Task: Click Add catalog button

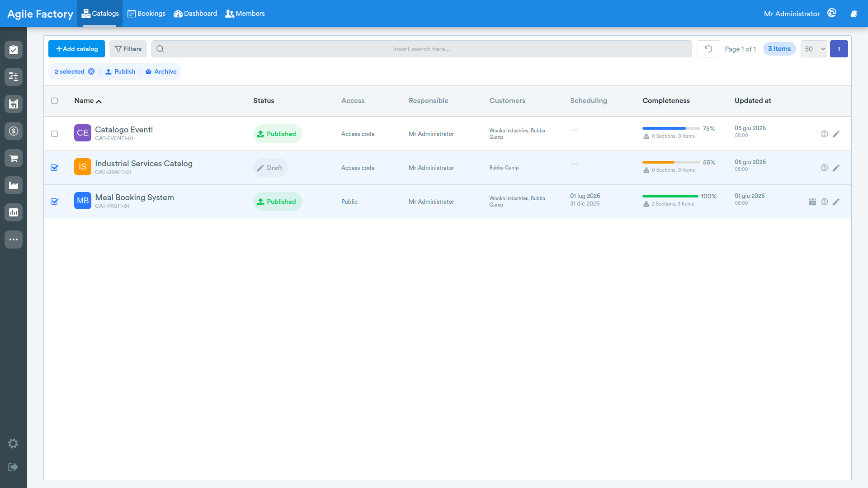Action: (x=76, y=49)
